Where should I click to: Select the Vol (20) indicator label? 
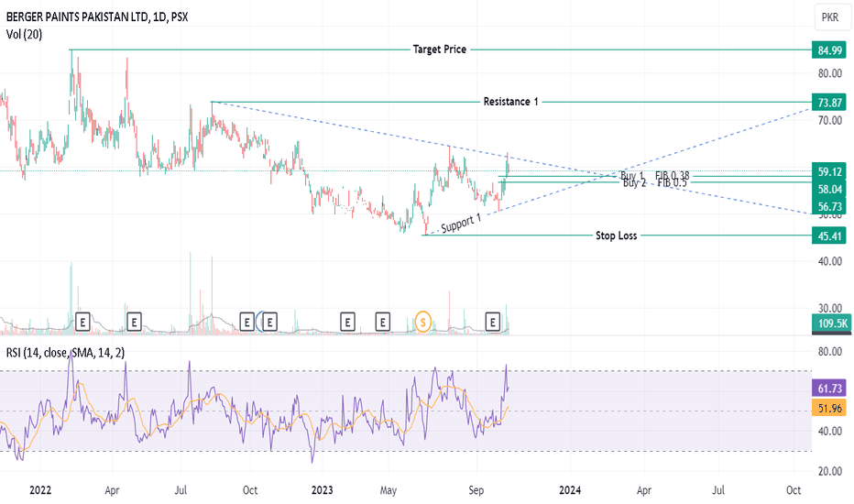(x=24, y=34)
